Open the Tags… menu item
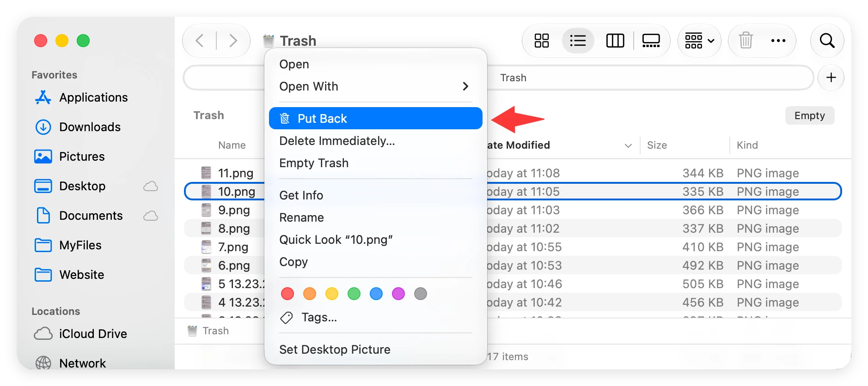The height and width of the screenshot is (386, 868). tap(375, 317)
